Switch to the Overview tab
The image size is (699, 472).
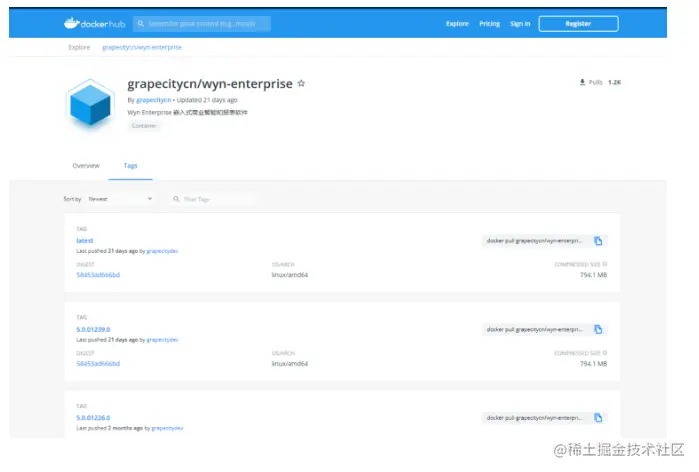(86, 166)
